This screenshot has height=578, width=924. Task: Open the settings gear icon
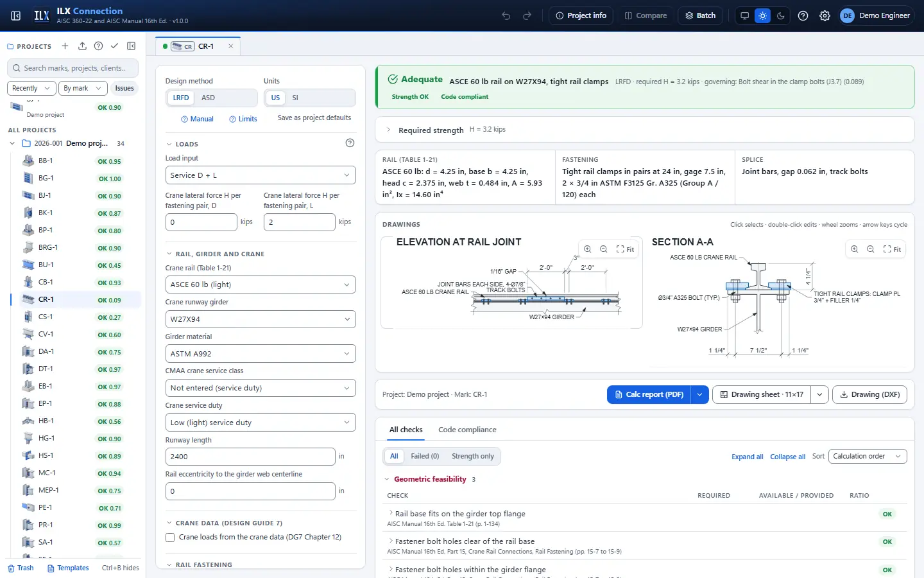tap(825, 16)
